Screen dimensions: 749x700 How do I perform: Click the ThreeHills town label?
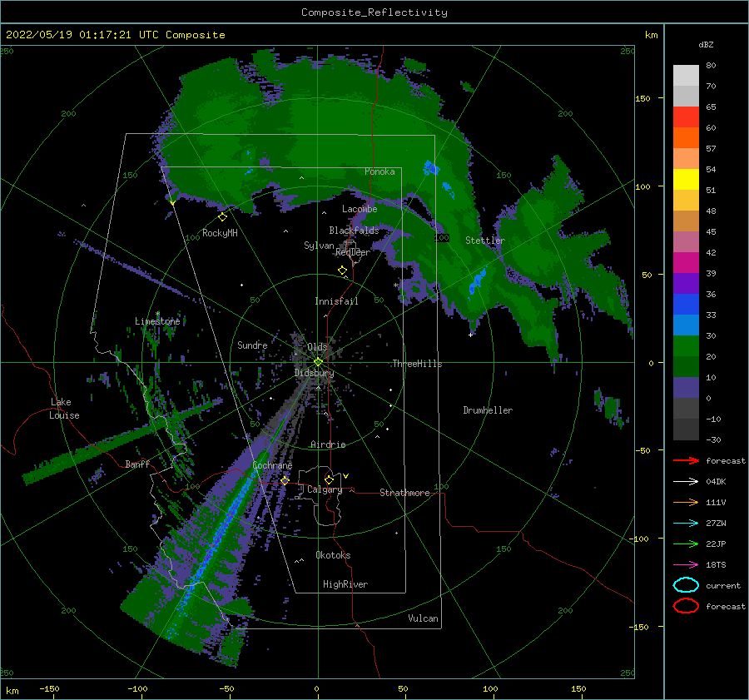(417, 364)
